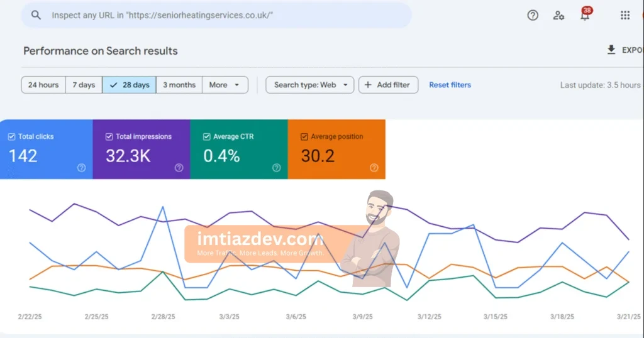
Task: Disable the Average CTR checkbox
Action: pos(206,136)
